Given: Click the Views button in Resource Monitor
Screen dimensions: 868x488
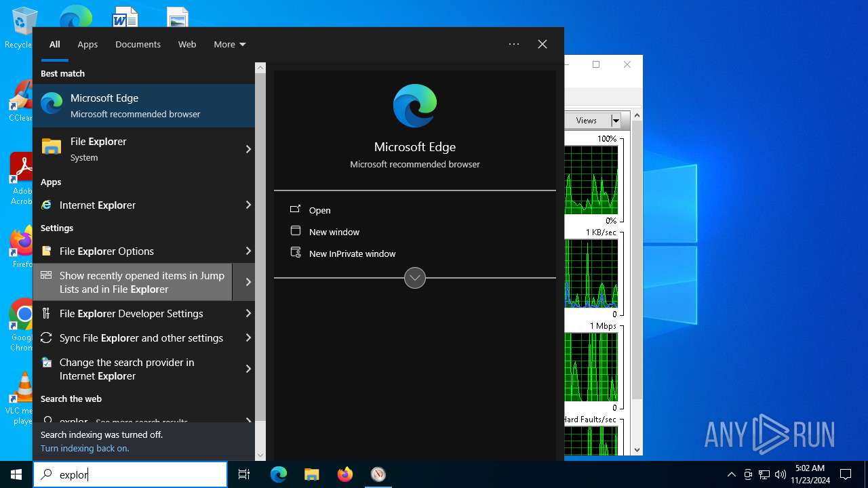Looking at the screenshot, I should tap(587, 121).
